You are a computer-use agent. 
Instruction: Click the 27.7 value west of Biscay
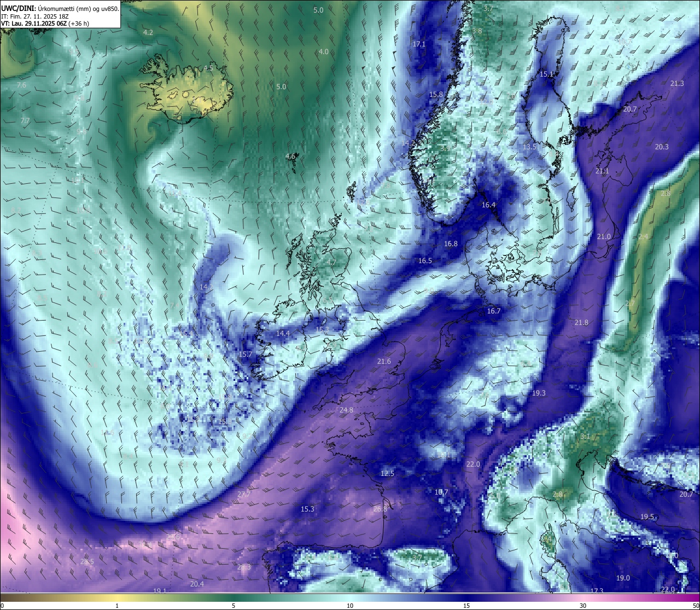(244, 494)
